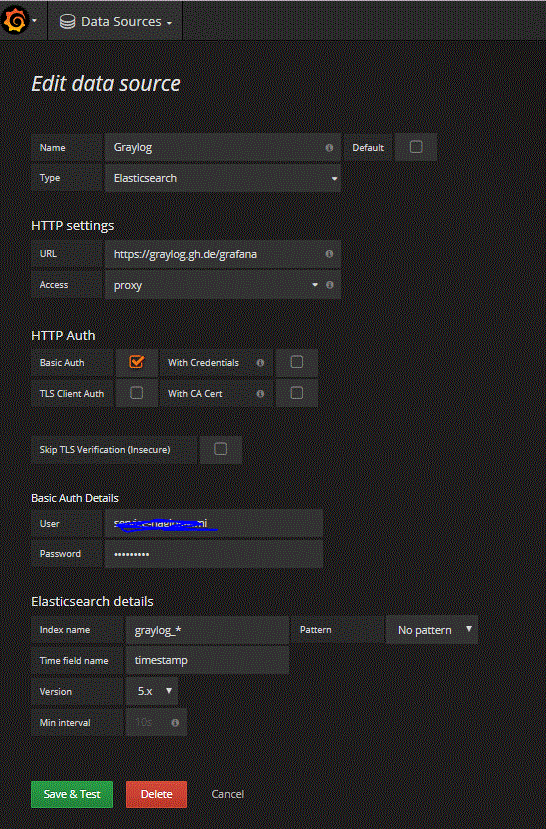This screenshot has width=546, height=829.
Task: Click the URL input field
Action: (223, 254)
